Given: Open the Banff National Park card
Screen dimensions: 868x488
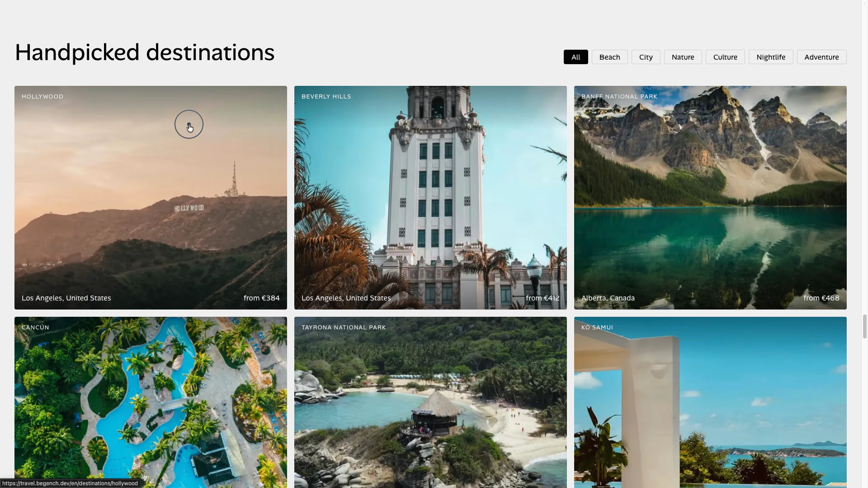Looking at the screenshot, I should [710, 197].
